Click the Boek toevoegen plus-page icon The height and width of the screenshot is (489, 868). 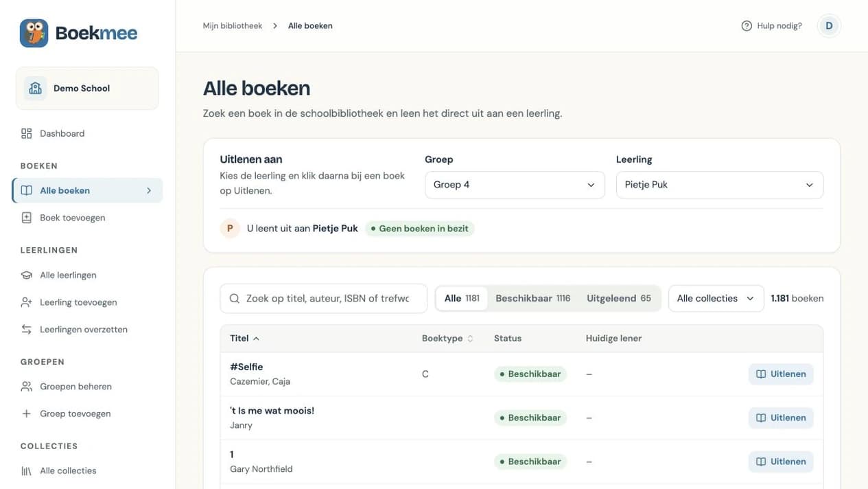click(x=27, y=218)
